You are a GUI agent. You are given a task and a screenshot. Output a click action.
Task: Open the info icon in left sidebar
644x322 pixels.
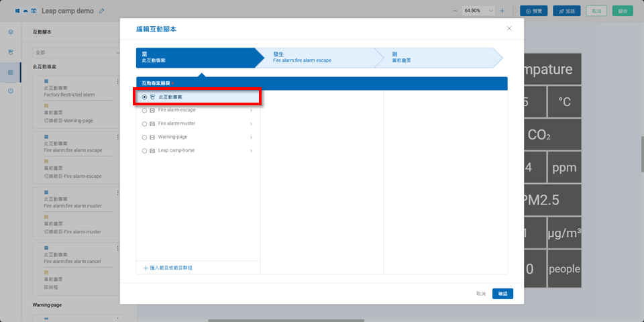click(x=11, y=91)
